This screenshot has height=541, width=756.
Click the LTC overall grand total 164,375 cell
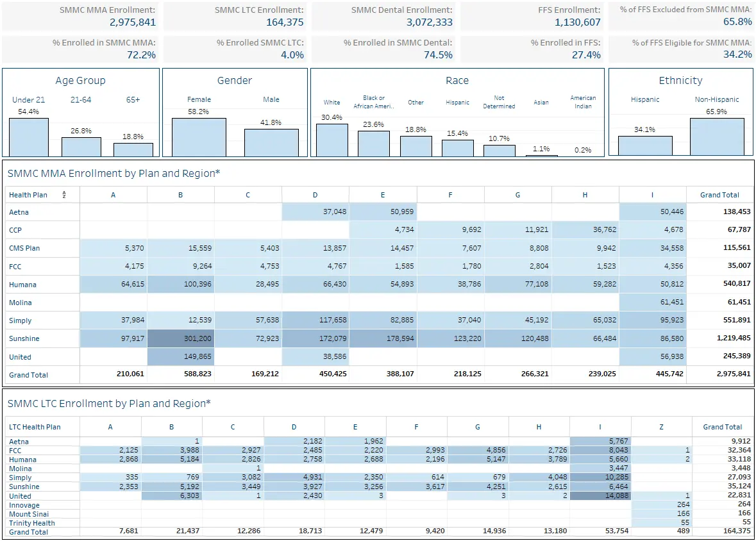pyautogui.click(x=737, y=531)
